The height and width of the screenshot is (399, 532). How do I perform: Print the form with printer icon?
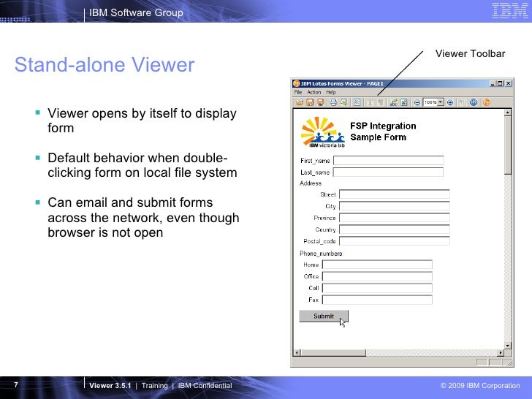[333, 102]
